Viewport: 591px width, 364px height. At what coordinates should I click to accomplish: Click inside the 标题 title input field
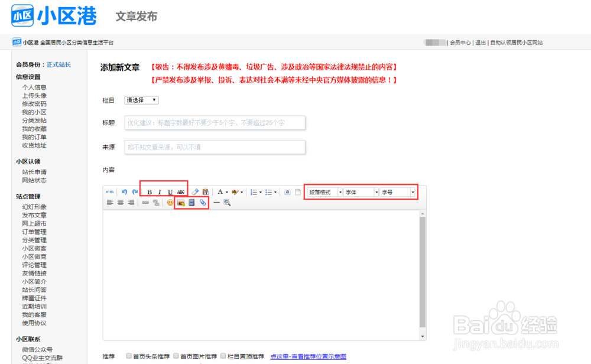pos(213,122)
